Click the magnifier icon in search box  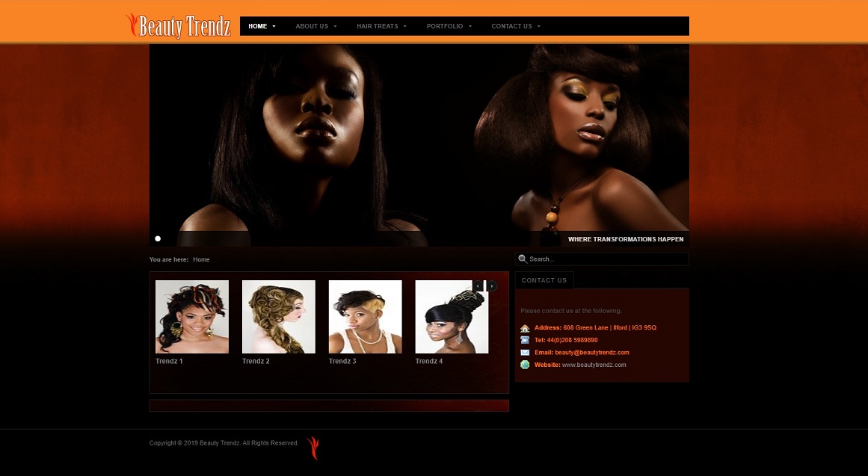(x=522, y=259)
